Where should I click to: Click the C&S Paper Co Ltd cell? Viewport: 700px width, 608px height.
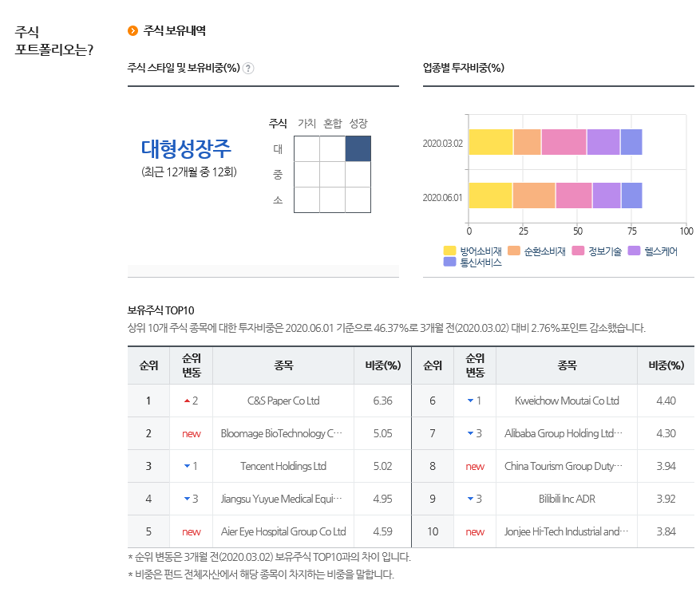[283, 401]
